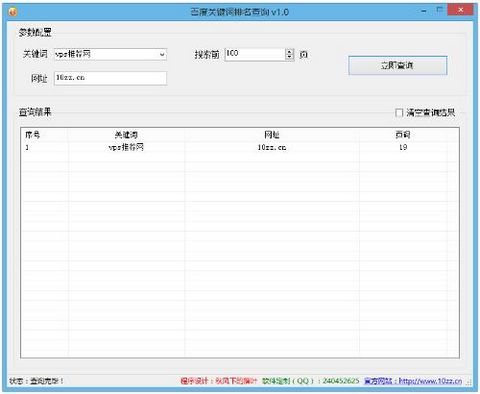480x394 pixels.
Task: Click the 关键词 column header in results
Action: click(x=126, y=135)
